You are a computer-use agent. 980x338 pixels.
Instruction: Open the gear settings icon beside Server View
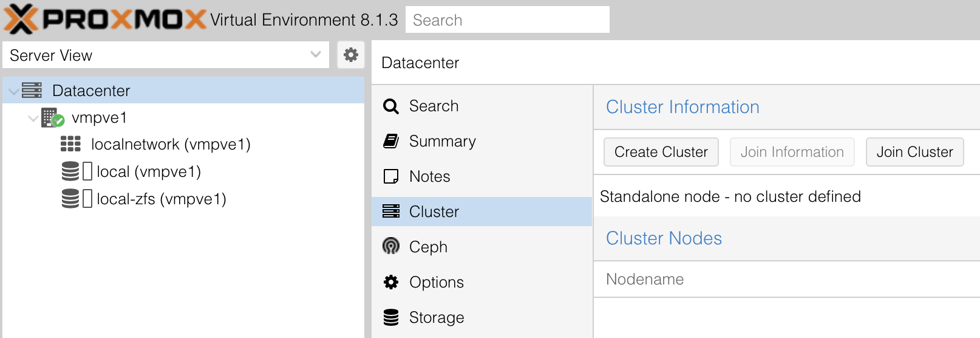point(351,55)
